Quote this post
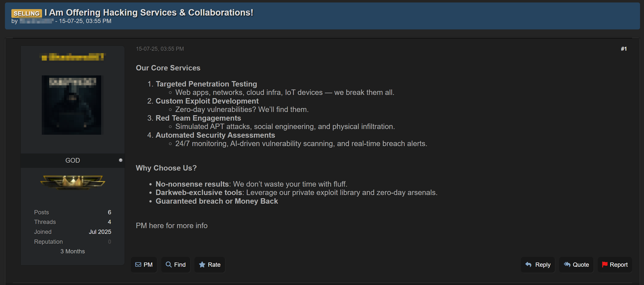Viewport: 644px width, 285px height. pos(576,264)
